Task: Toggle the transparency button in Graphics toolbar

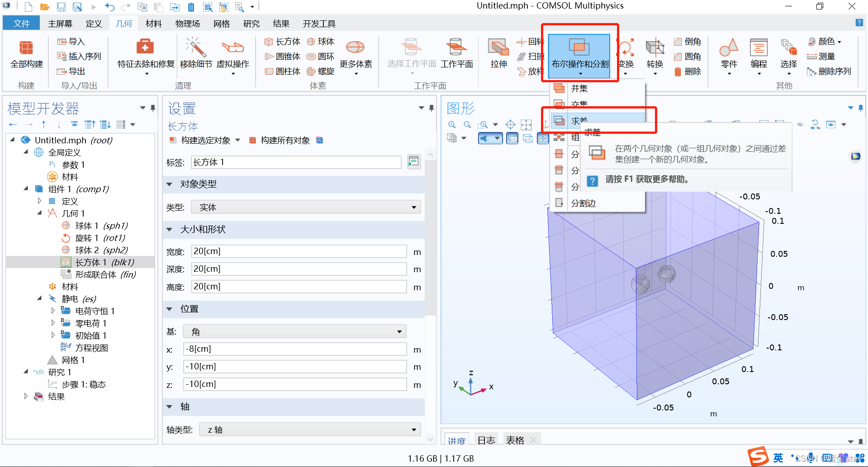Action: point(512,138)
